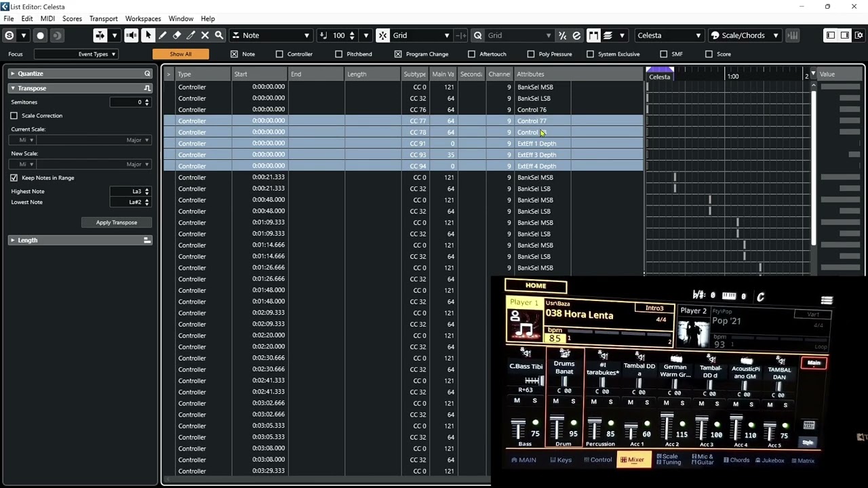The height and width of the screenshot is (488, 868).
Task: Click the Snap to Zero Crossing icon
Action: click(x=461, y=35)
